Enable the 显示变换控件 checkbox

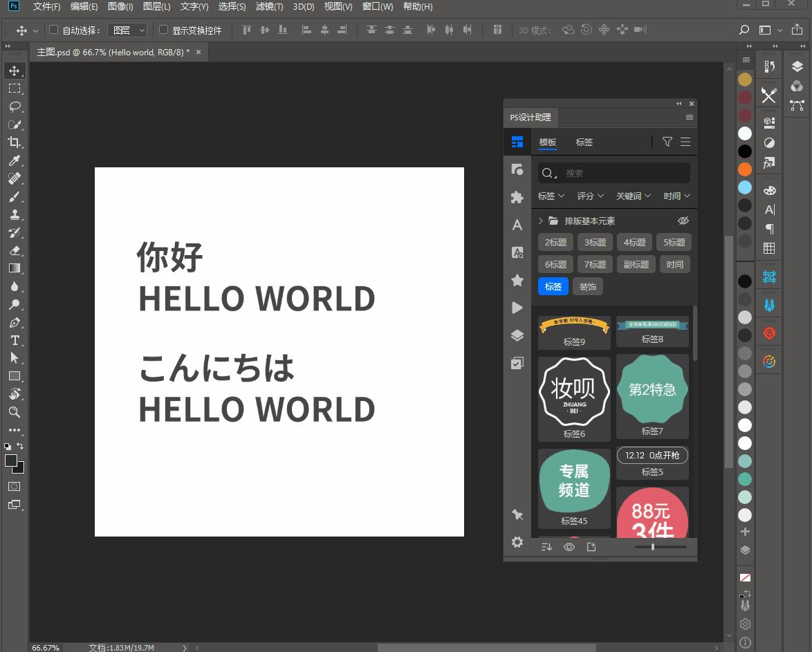coord(164,30)
